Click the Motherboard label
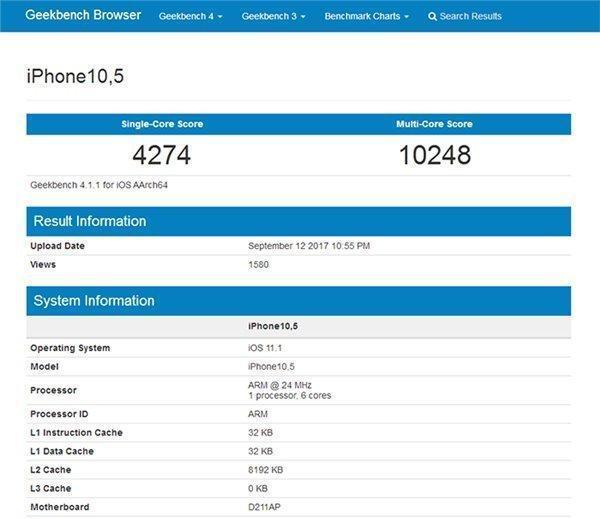Screen dimensions: 600x519 click(60, 507)
